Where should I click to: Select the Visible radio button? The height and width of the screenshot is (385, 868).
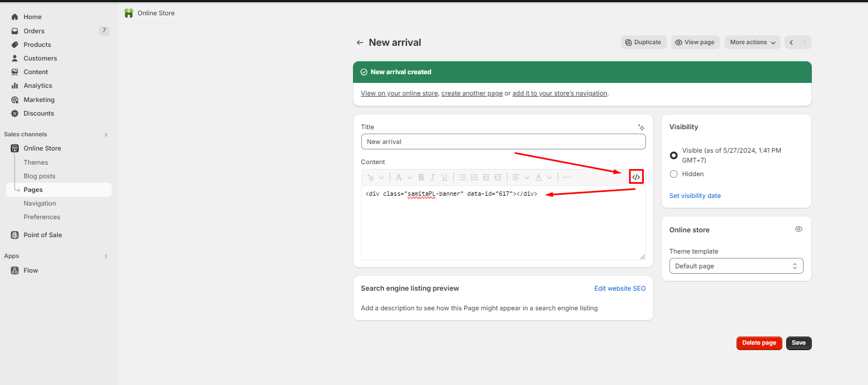point(674,155)
